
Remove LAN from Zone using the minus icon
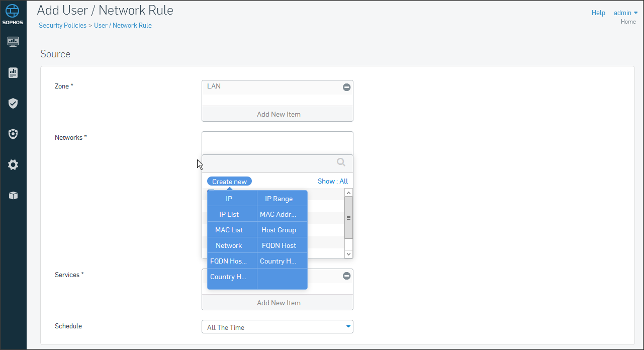point(346,87)
